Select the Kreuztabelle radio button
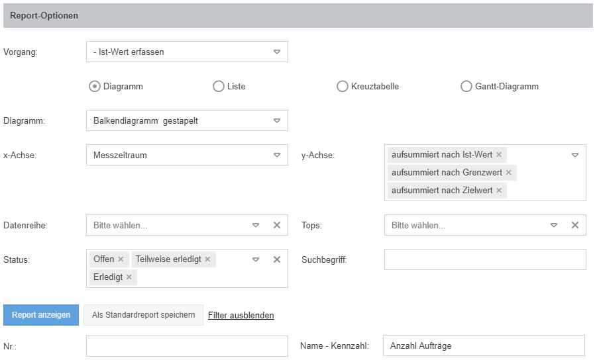 343,86
